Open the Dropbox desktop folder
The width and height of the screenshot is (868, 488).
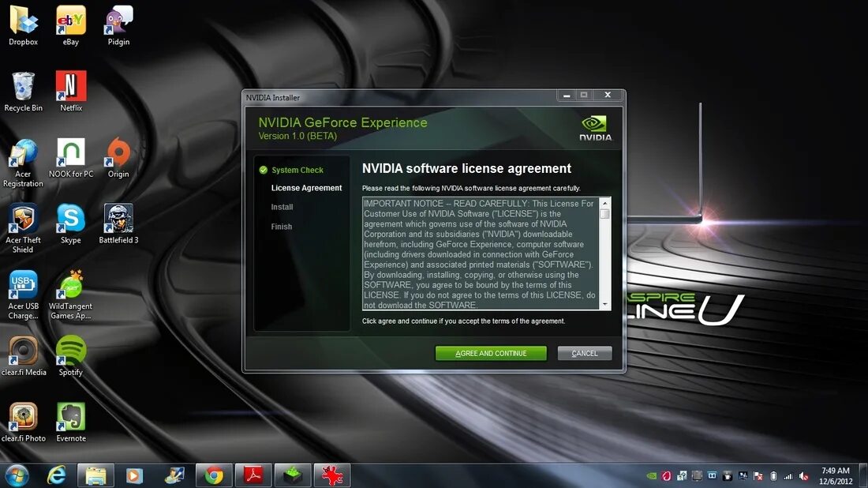[x=23, y=25]
